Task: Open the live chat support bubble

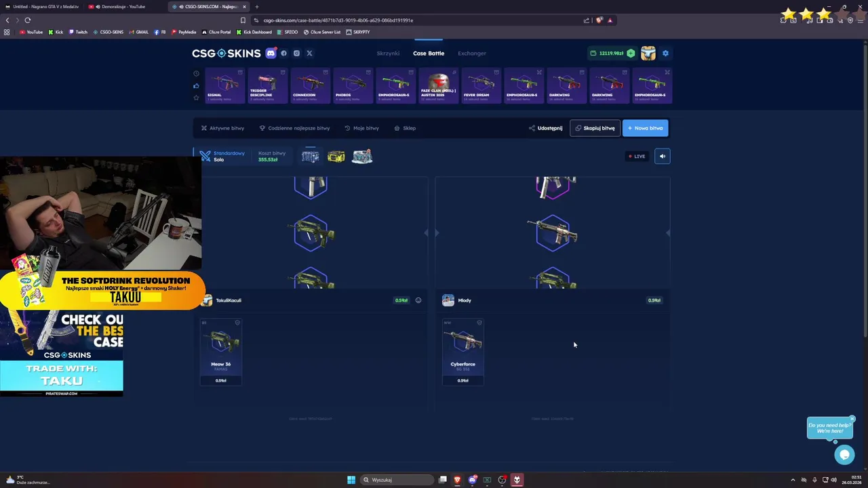Action: (844, 455)
